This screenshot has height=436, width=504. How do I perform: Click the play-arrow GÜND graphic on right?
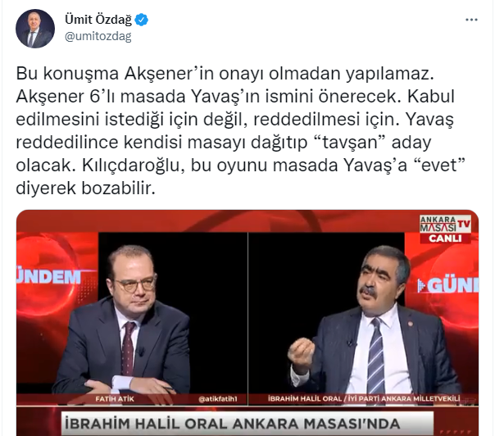(447, 284)
